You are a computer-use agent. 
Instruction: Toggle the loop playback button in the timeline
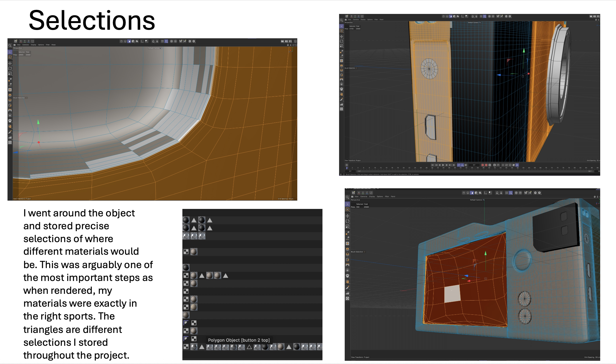[459, 165]
